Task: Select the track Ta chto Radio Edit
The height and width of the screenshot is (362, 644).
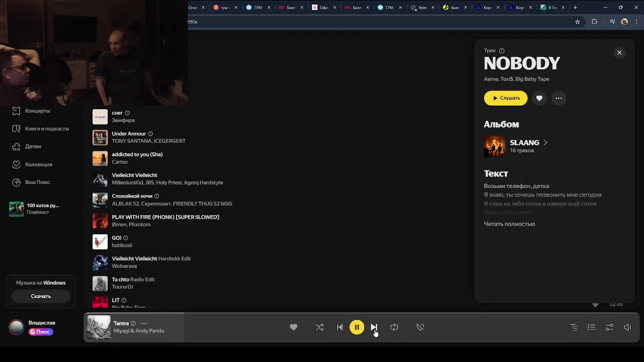Action: (x=133, y=280)
